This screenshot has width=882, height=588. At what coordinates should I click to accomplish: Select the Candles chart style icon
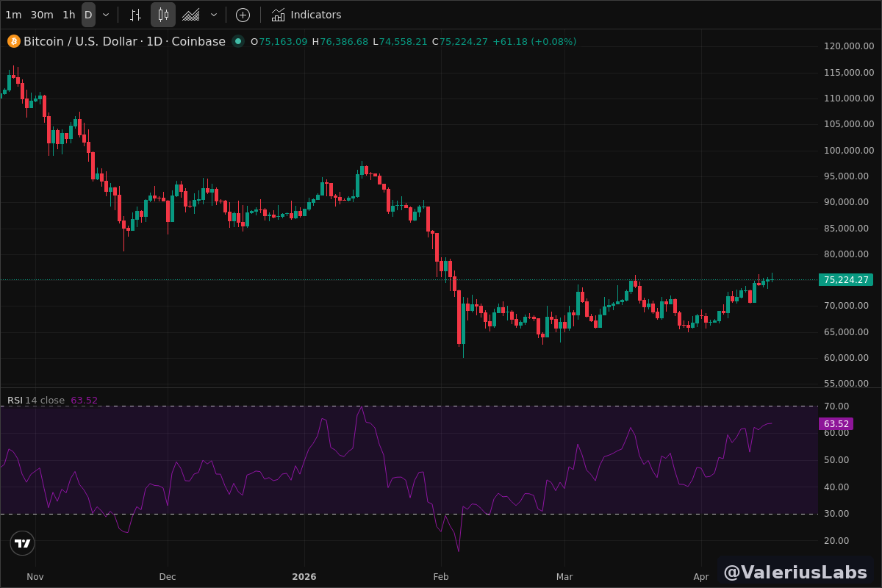click(163, 15)
